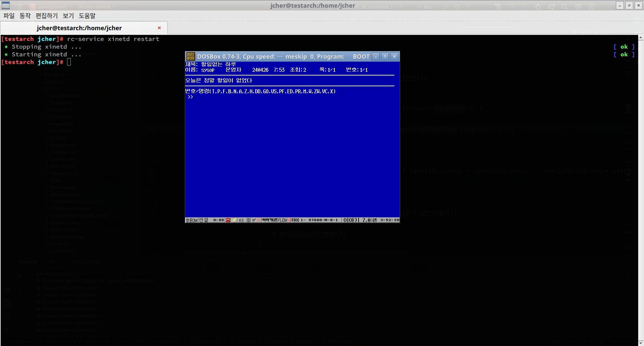Click the KS encoding indicator
This screenshot has width=644, height=346.
(x=241, y=220)
